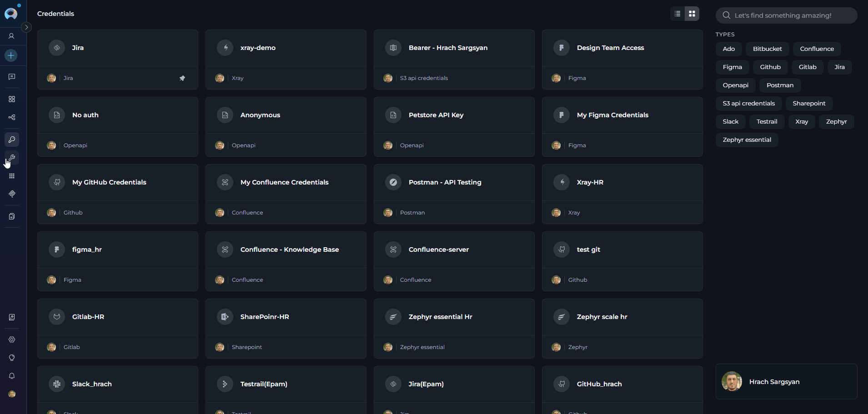Viewport: 868px width, 414px height.
Task: Open My Confluence Credentials card
Action: [x=286, y=194]
